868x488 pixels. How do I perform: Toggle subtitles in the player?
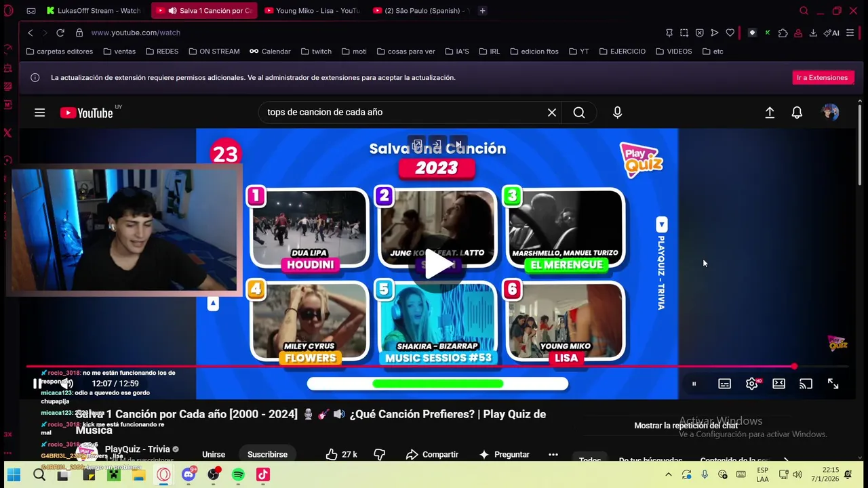pyautogui.click(x=724, y=384)
